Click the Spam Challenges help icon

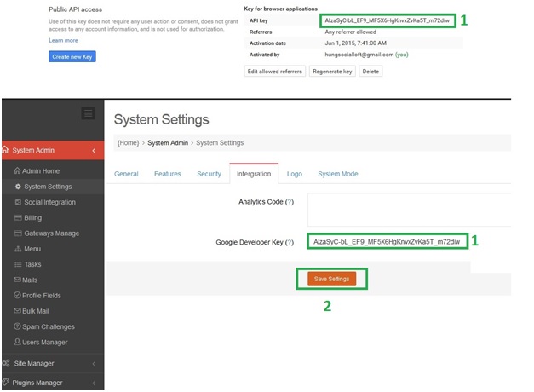(x=18, y=326)
